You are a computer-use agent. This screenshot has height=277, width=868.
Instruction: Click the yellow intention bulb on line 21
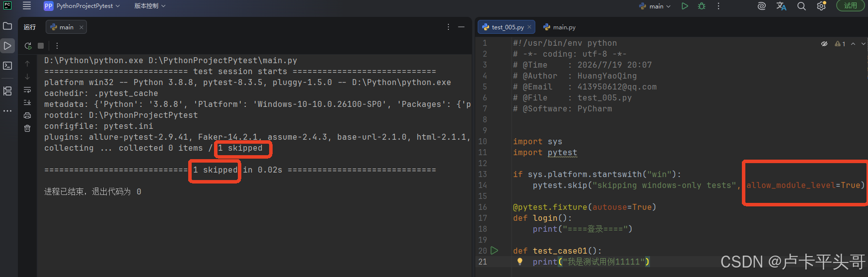coord(519,262)
